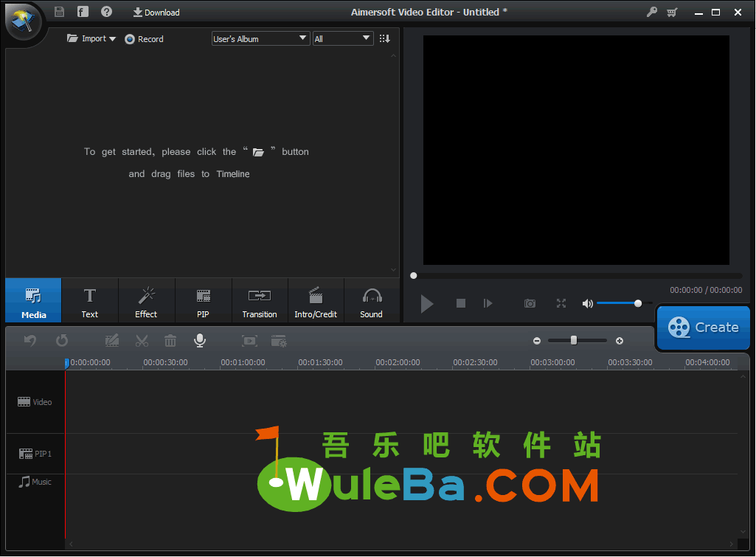This screenshot has width=756, height=557.
Task: Open the Facebook share icon
Action: pos(83,12)
